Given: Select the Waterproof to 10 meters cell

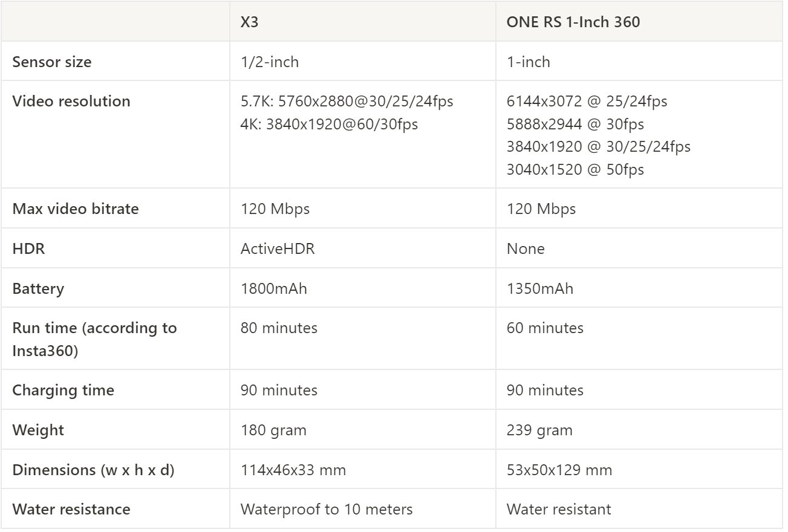Looking at the screenshot, I should pyautogui.click(x=327, y=510).
